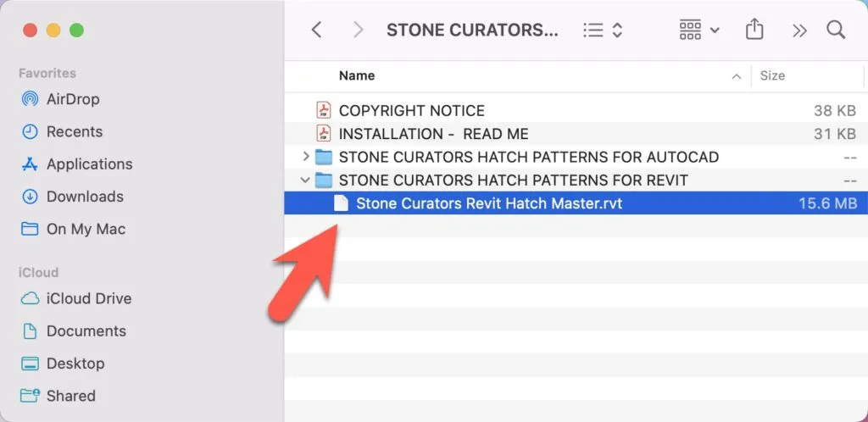
Task: Click the 15.6 MB size value
Action: (x=827, y=203)
